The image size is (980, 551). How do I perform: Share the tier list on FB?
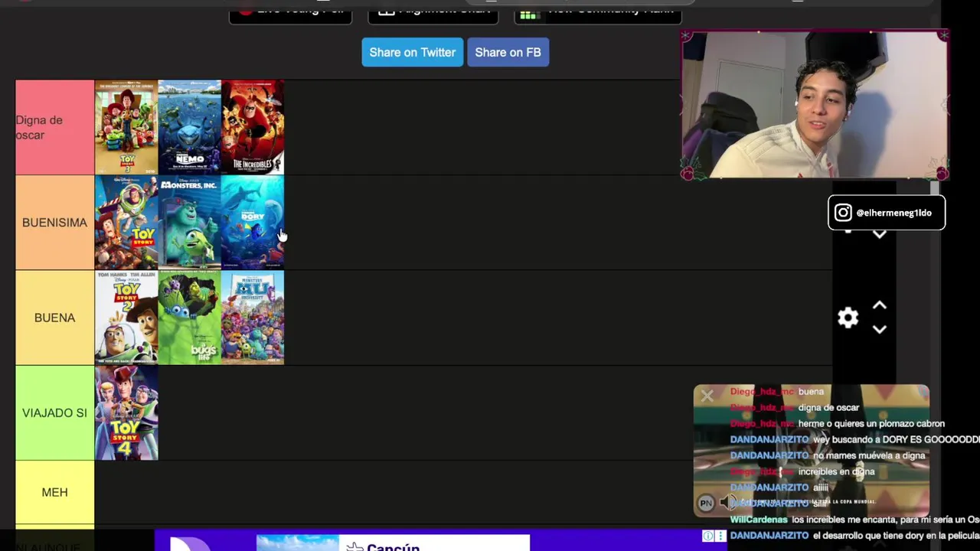click(508, 52)
